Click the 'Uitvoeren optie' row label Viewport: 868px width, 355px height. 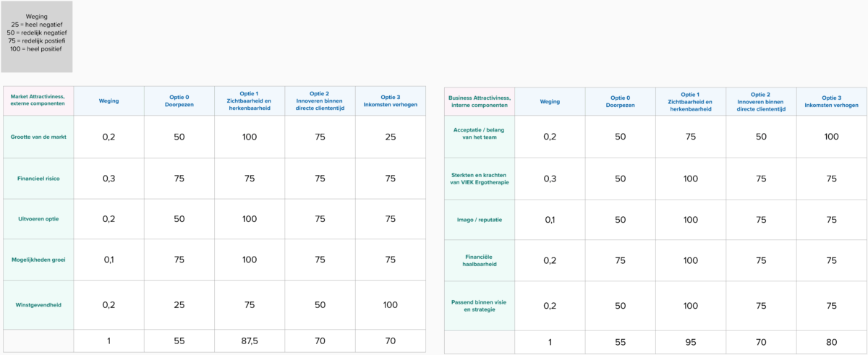(x=38, y=218)
